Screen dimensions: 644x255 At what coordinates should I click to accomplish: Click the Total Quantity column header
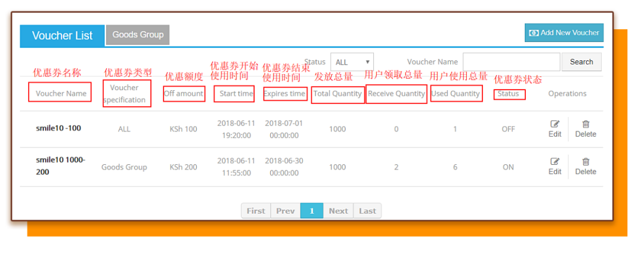338,93
